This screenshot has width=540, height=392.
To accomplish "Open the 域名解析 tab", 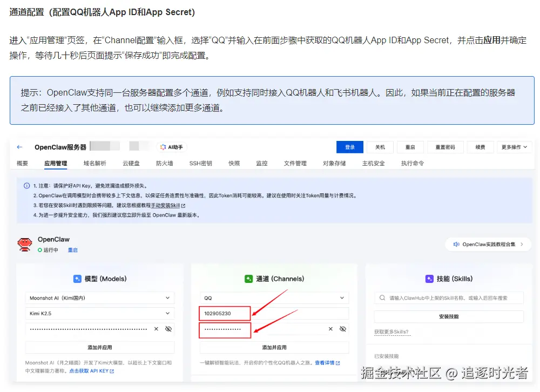I will pos(95,163).
